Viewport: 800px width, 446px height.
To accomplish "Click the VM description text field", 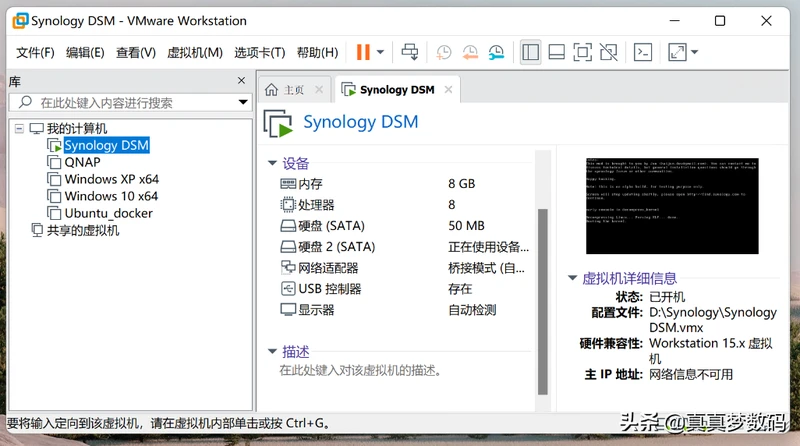I will tap(360, 370).
